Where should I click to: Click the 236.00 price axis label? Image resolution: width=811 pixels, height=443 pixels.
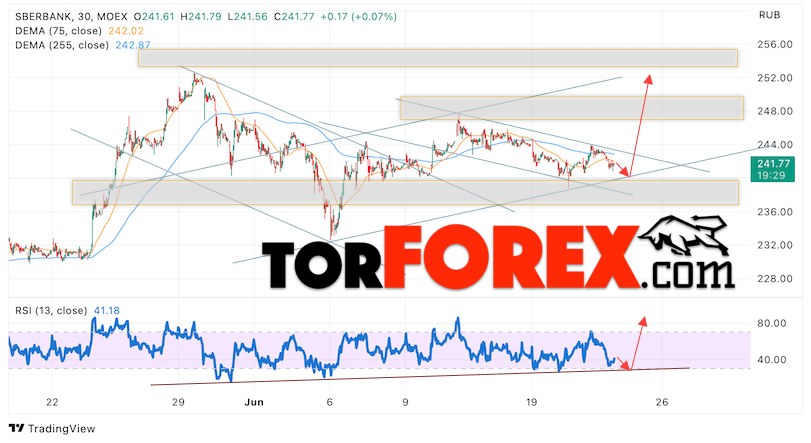775,212
